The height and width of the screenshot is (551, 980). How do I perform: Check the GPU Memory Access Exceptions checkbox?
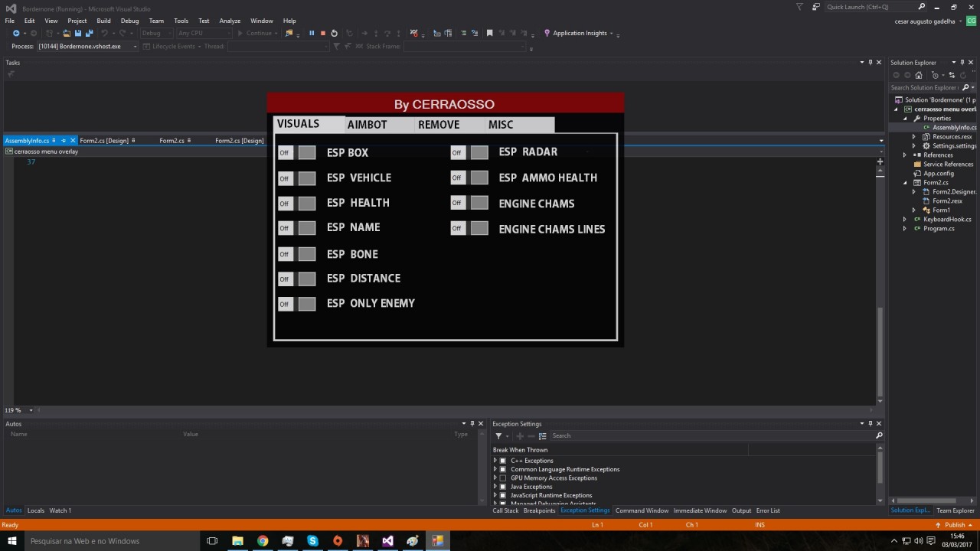503,478
